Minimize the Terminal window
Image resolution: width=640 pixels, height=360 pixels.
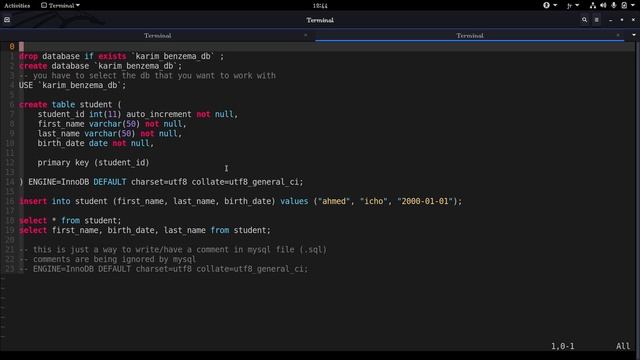(611, 20)
